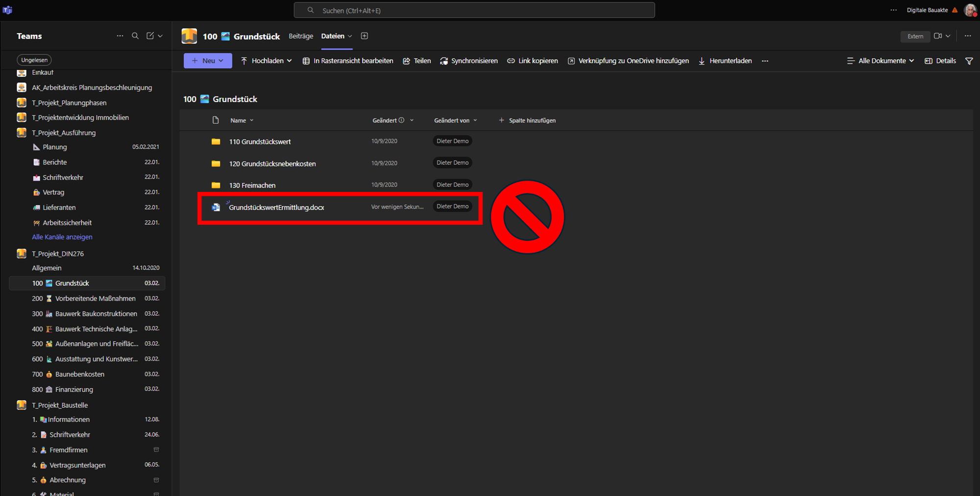The image size is (980, 496).
Task: Click Link kopieren in toolbar
Action: (x=532, y=61)
